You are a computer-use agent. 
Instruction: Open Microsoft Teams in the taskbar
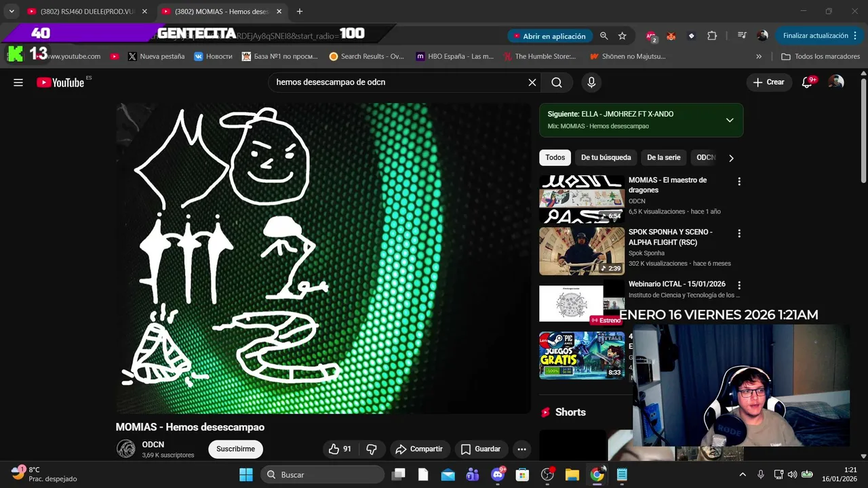click(473, 474)
